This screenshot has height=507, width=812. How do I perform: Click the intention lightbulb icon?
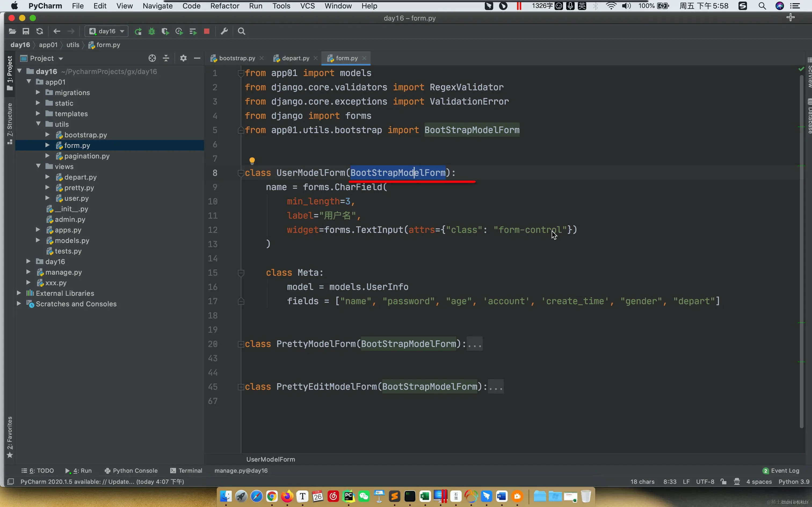(x=252, y=160)
